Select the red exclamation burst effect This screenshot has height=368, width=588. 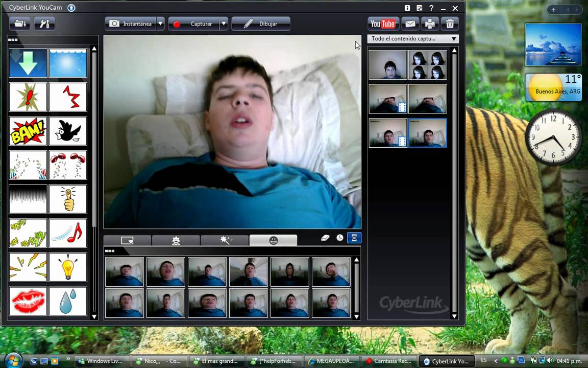pyautogui.click(x=28, y=97)
